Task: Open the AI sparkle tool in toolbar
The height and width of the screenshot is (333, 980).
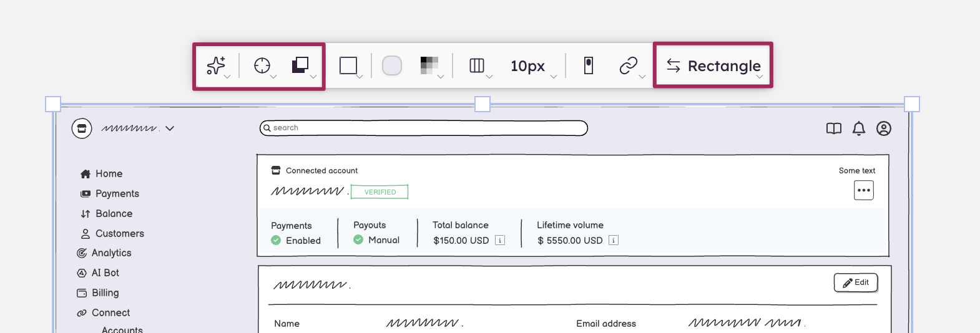Action: (x=217, y=65)
